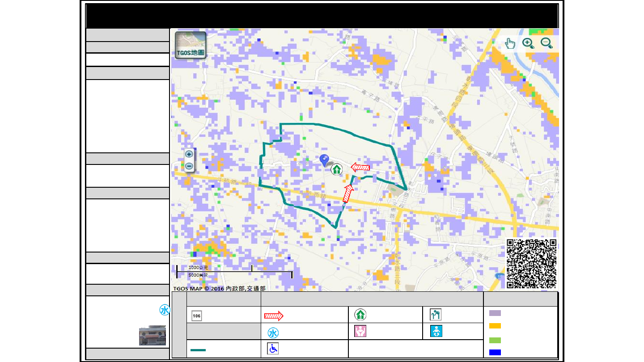Click the teal boundary line legend sample
The image size is (644, 362).
[x=198, y=349]
